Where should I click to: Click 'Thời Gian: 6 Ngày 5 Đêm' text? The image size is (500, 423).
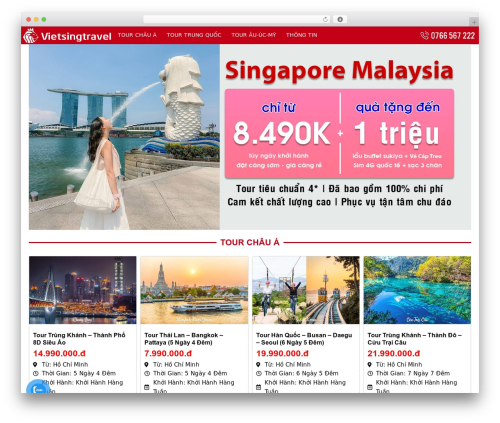point(301,373)
